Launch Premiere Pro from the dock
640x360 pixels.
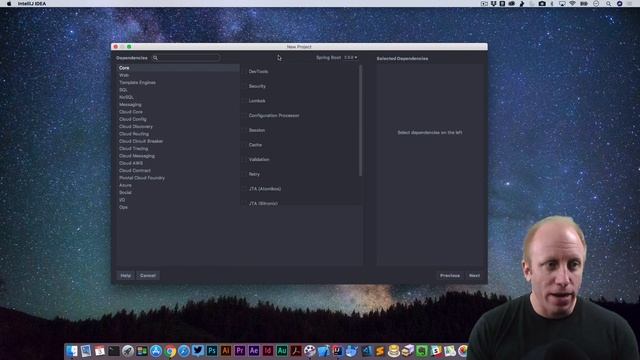pyautogui.click(x=240, y=351)
